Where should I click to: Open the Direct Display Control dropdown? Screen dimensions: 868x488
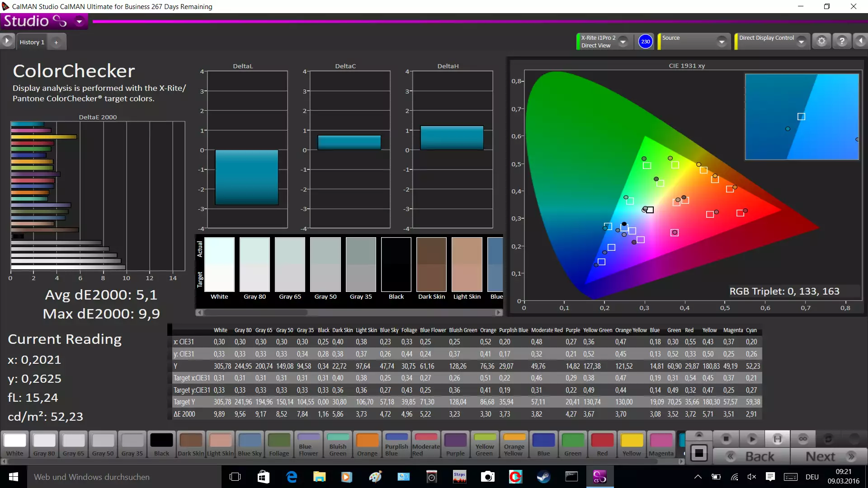tap(801, 42)
